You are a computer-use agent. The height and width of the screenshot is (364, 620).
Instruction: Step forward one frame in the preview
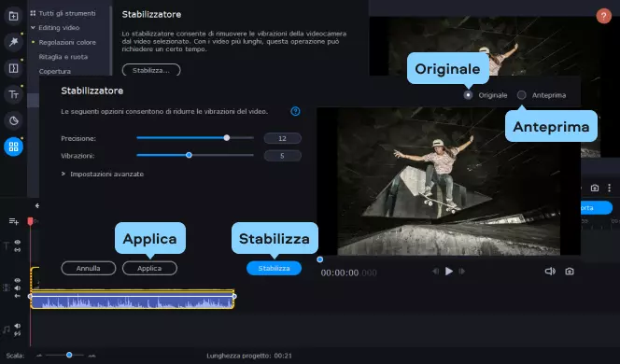tap(462, 271)
